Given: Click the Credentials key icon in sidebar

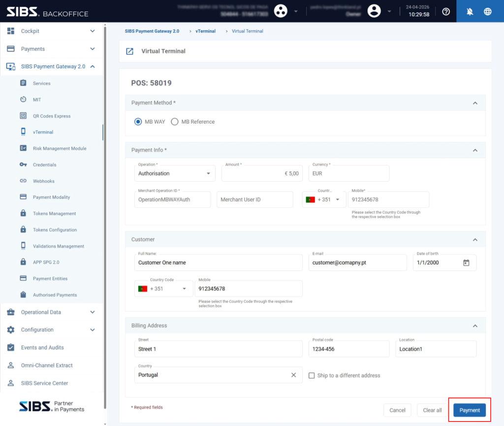Looking at the screenshot, I should [23, 164].
